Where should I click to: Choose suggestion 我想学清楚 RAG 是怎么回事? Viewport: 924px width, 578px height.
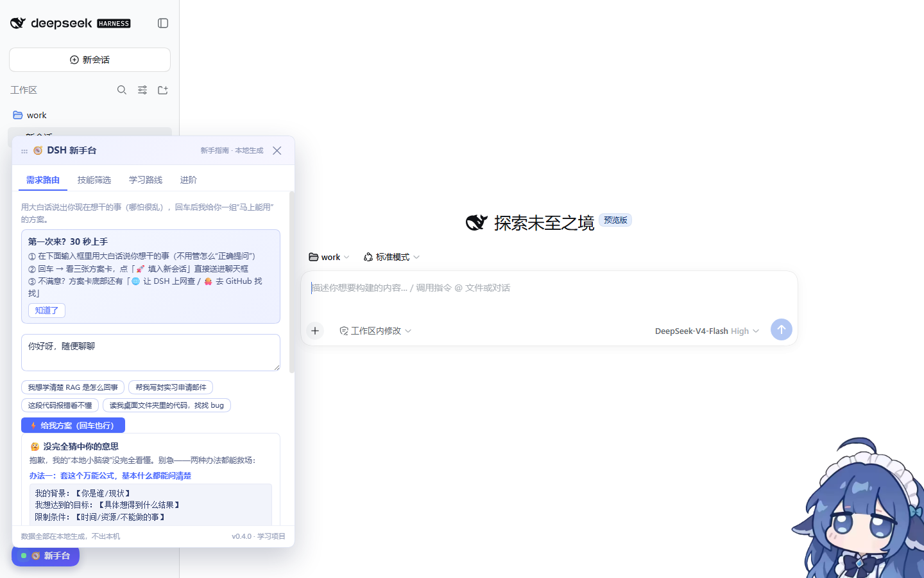[73, 387]
